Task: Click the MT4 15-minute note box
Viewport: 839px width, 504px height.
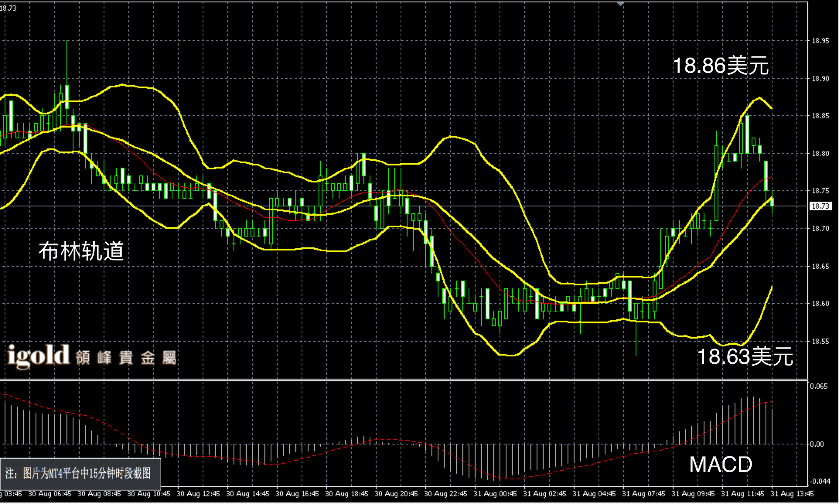Action: (80, 474)
